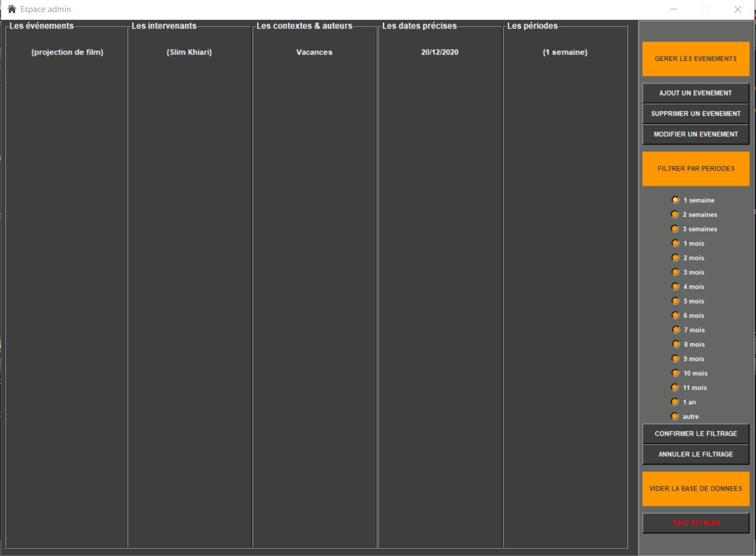Click the Les événements column header
The width and height of the screenshot is (756, 556).
[x=42, y=26]
